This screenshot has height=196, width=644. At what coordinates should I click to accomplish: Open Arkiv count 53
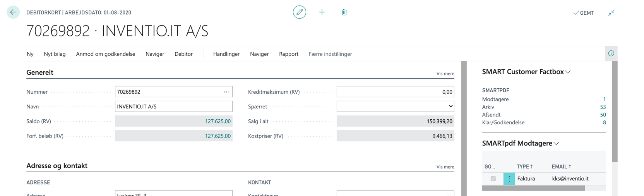(x=603, y=107)
